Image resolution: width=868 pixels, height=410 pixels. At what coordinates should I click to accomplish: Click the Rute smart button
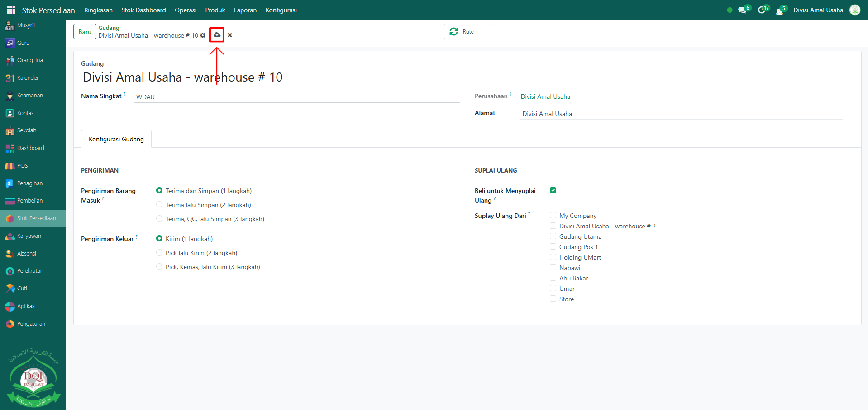467,32
